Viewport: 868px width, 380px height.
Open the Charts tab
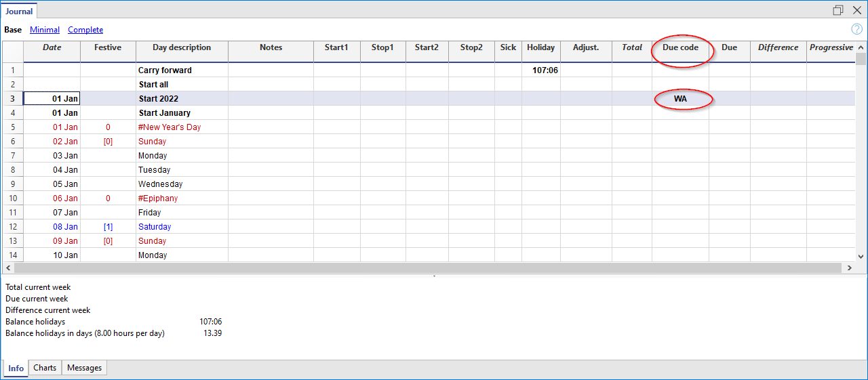coord(45,368)
